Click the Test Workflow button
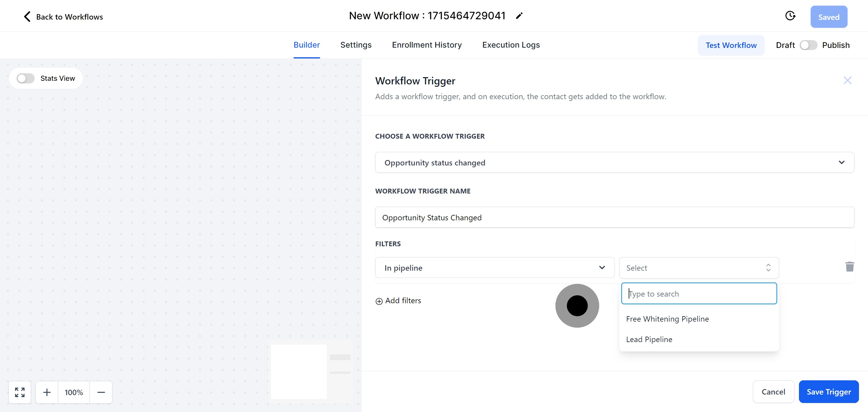Image resolution: width=868 pixels, height=412 pixels. 731,45
